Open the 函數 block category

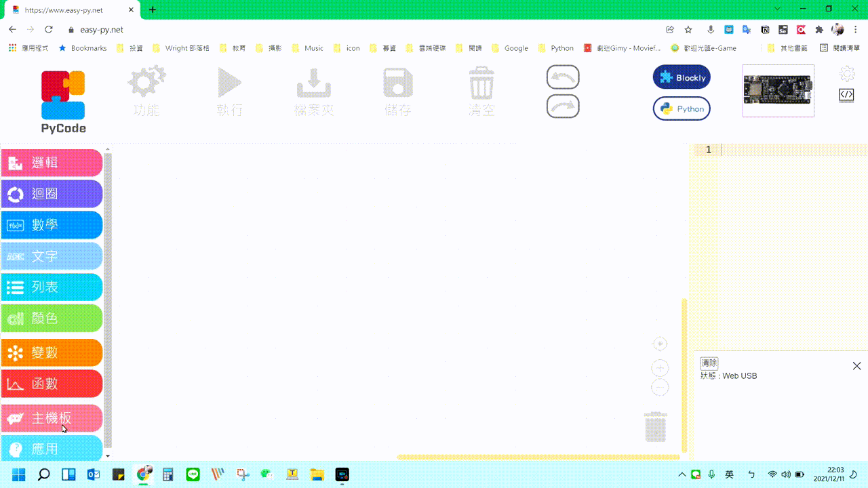click(x=52, y=384)
